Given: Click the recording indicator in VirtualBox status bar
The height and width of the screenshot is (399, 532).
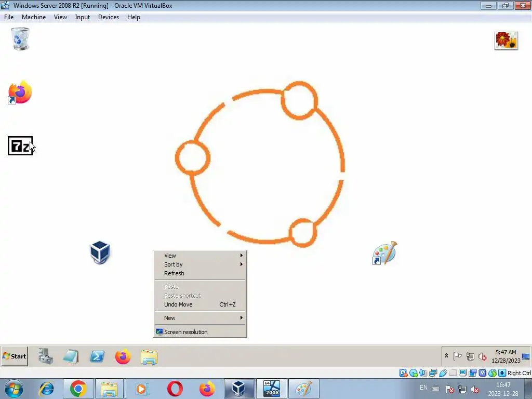Looking at the screenshot, I should pos(472,373).
